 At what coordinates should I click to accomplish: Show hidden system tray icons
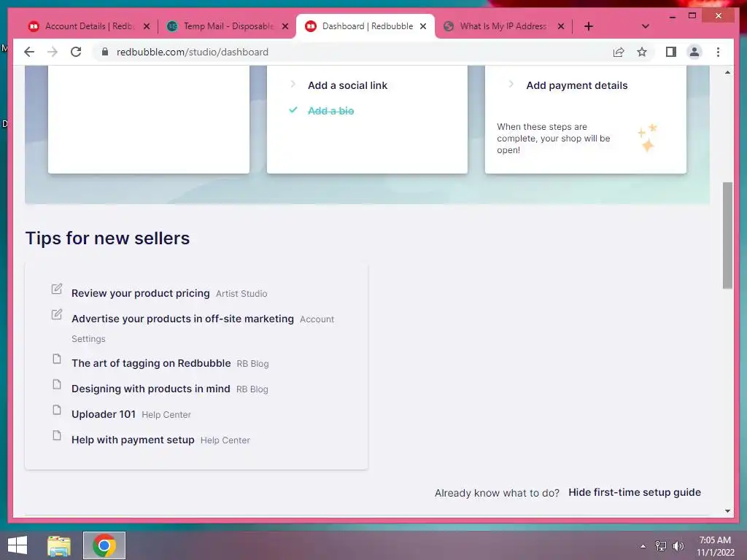643,546
